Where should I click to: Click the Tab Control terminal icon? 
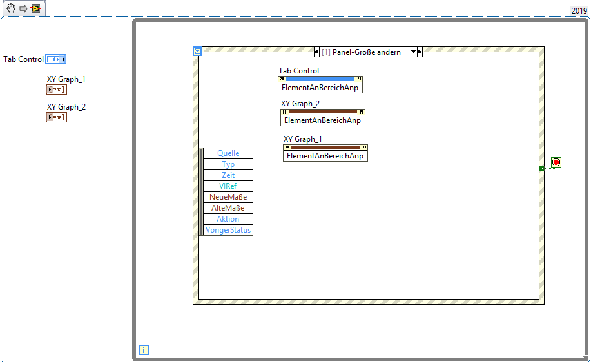(55, 59)
